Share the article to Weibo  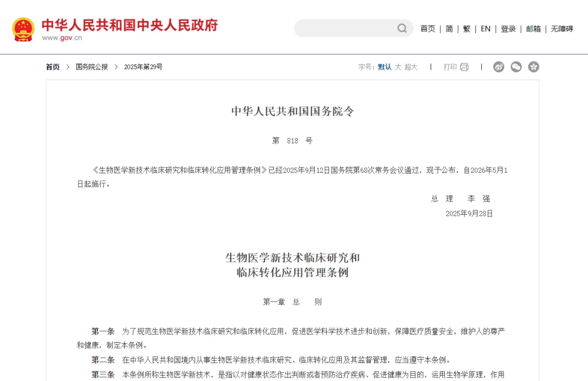499,66
